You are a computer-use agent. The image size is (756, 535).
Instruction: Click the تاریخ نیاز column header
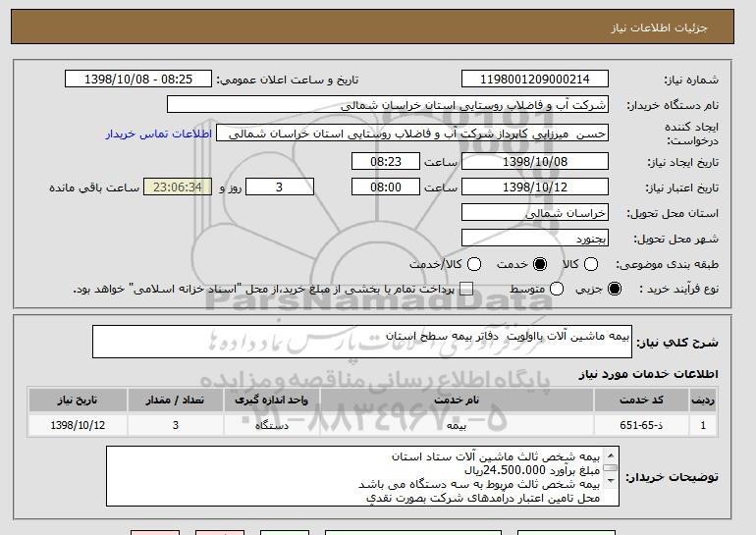click(x=78, y=401)
